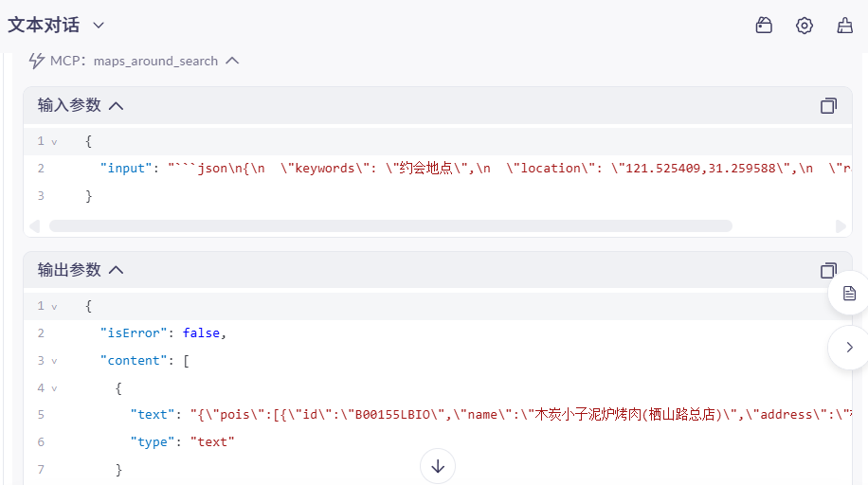Click the floating right chevron button
The height and width of the screenshot is (485, 868).
pyautogui.click(x=849, y=347)
